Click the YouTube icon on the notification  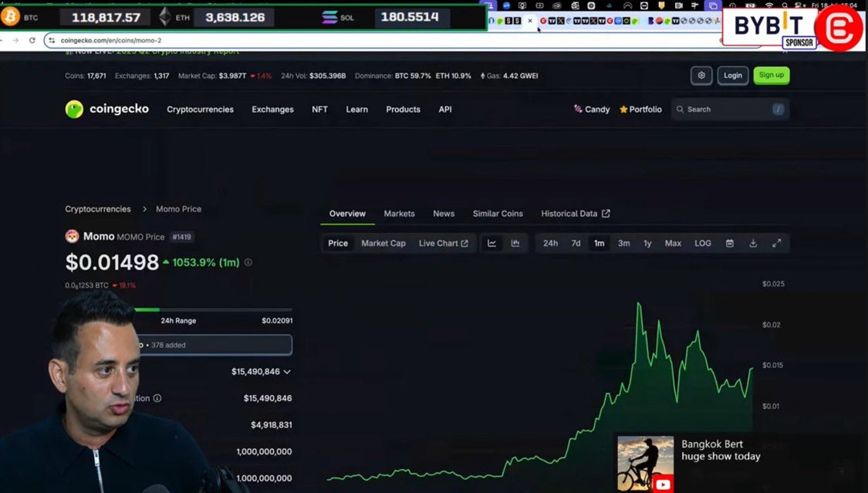(663, 485)
